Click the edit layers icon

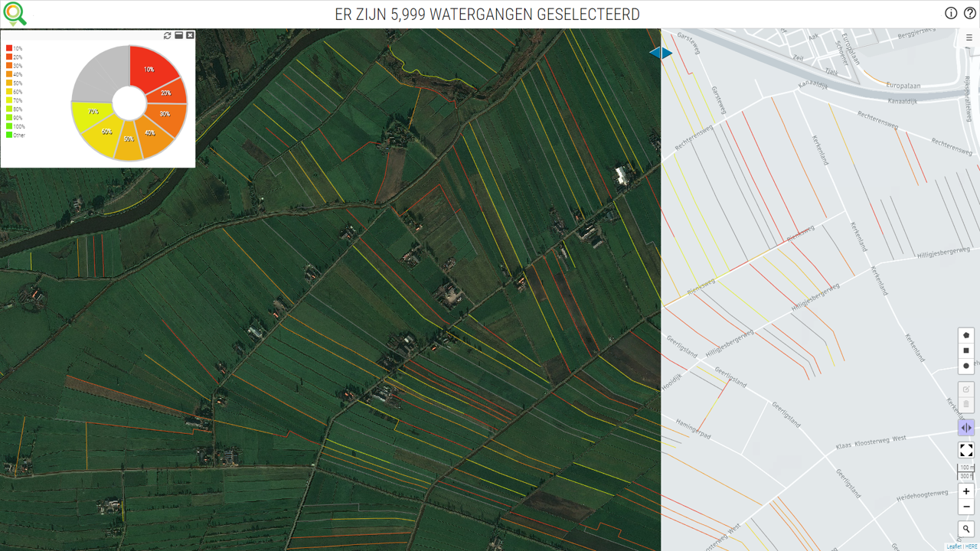[x=966, y=390]
